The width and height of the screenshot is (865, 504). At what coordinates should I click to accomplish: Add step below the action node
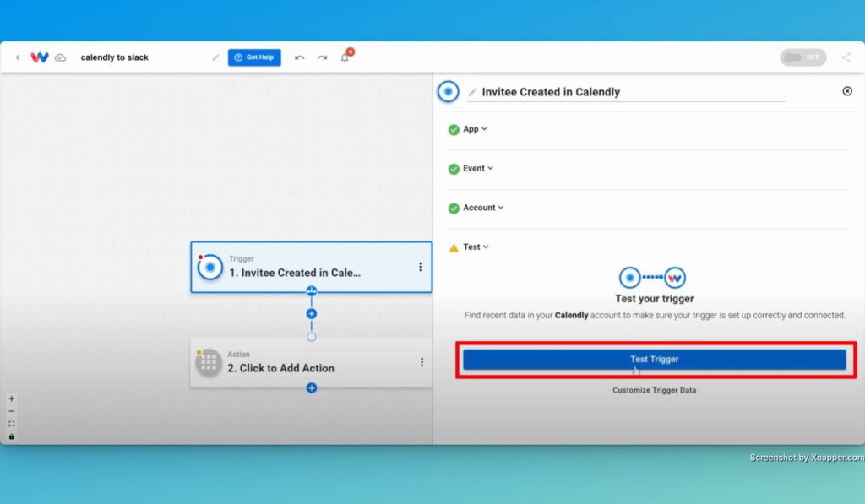point(311,388)
